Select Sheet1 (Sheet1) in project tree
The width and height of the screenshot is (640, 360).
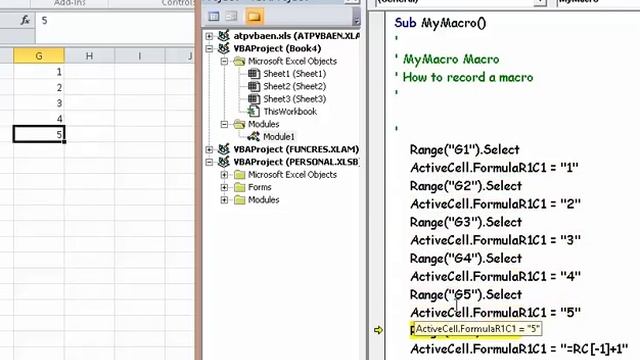pyautogui.click(x=295, y=74)
